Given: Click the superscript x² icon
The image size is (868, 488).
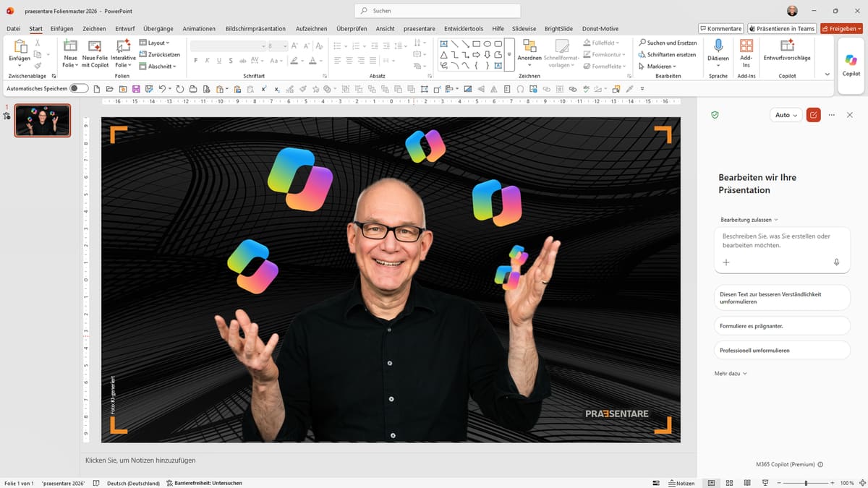Looking at the screenshot, I should [x=264, y=89].
